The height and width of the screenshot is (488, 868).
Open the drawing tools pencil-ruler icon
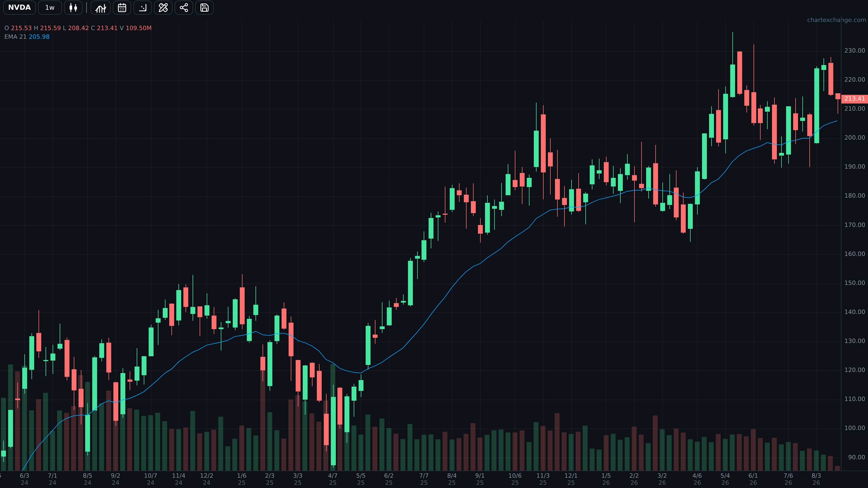click(163, 7)
